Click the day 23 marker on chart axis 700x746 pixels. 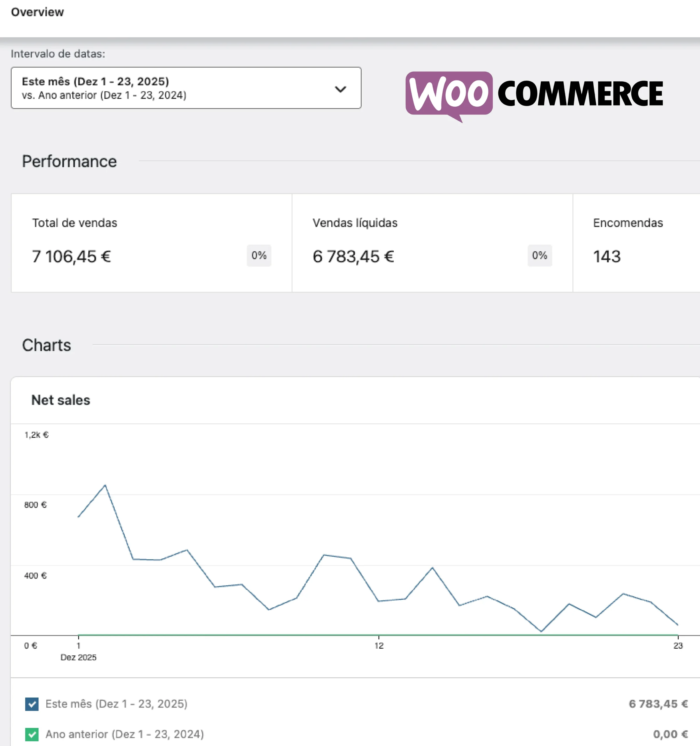[x=678, y=645]
